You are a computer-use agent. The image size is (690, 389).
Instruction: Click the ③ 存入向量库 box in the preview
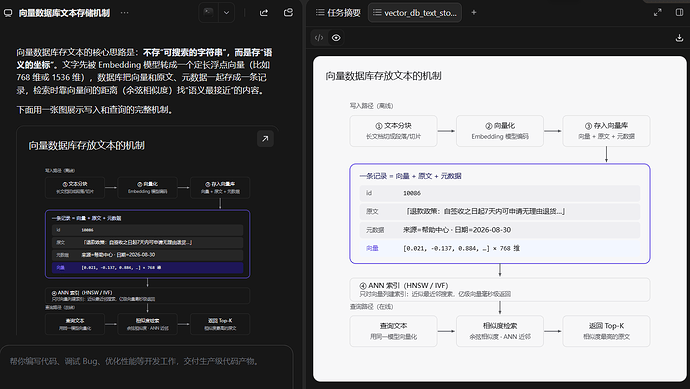(x=606, y=131)
